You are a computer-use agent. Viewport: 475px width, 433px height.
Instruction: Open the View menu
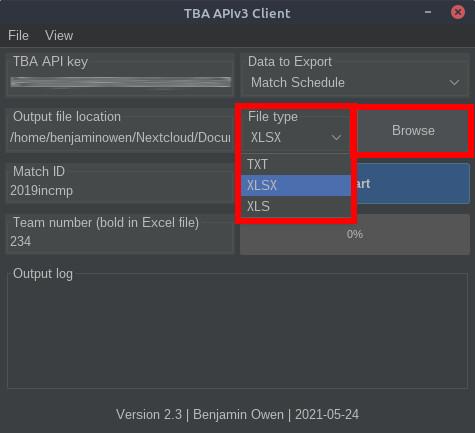point(59,35)
